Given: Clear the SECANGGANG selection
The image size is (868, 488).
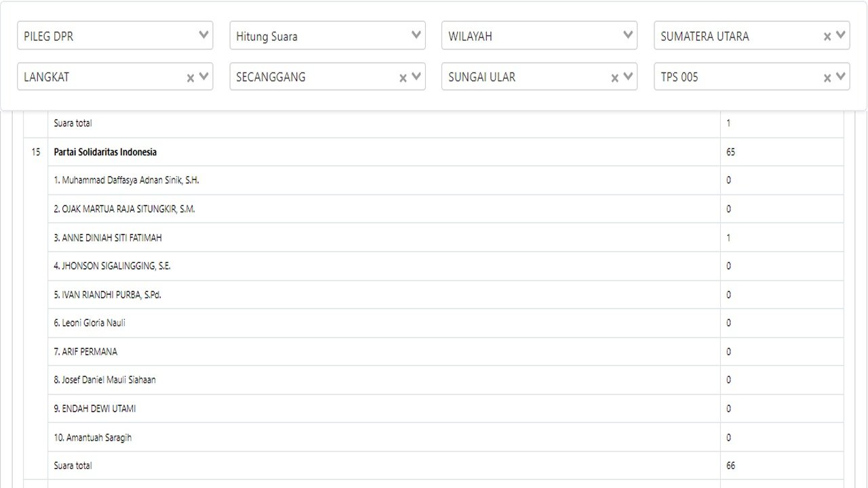Looking at the screenshot, I should (x=403, y=78).
